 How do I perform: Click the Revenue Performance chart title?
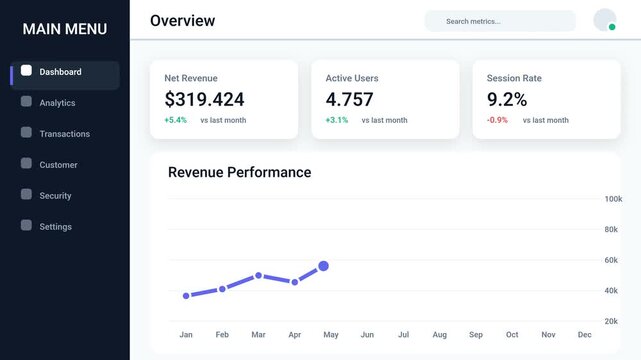pos(240,172)
